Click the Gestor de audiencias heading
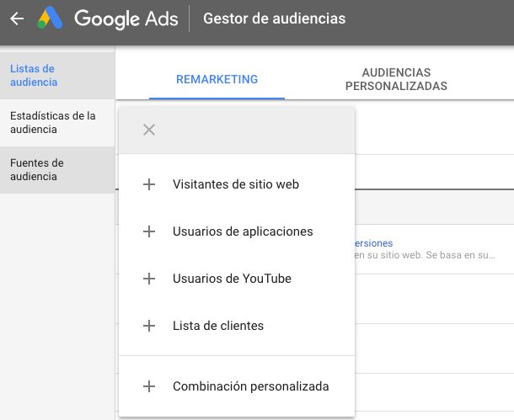 [x=275, y=19]
